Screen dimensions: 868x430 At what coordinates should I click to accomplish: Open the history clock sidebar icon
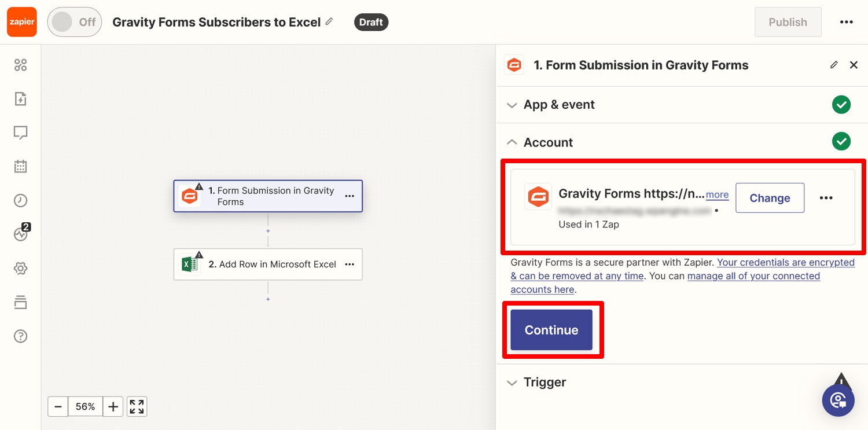click(x=21, y=201)
